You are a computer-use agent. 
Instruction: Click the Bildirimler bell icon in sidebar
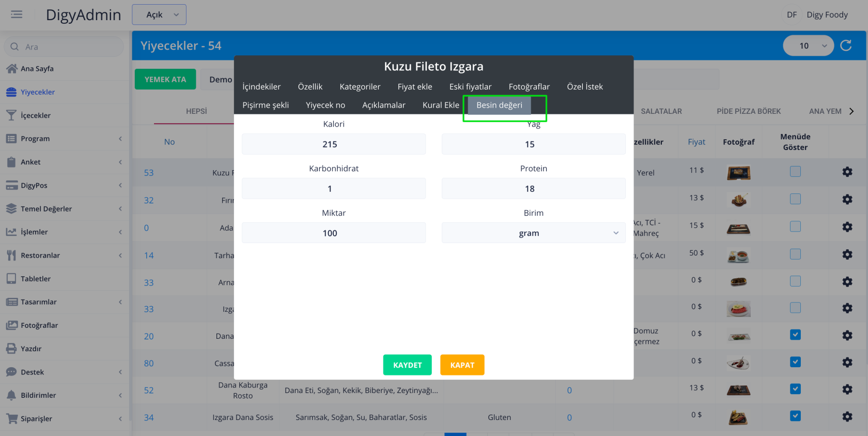click(x=11, y=395)
